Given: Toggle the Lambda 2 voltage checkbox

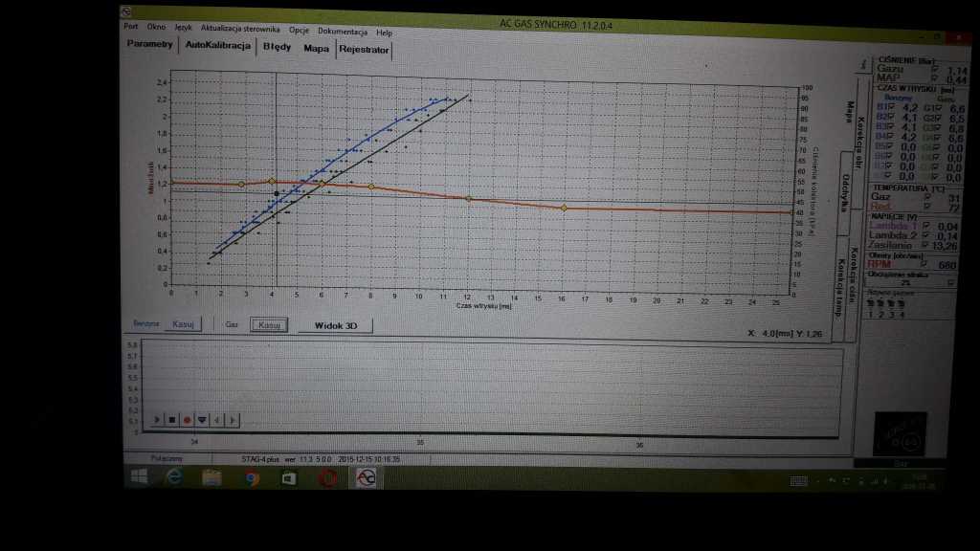Looking at the screenshot, I should tap(935, 234).
